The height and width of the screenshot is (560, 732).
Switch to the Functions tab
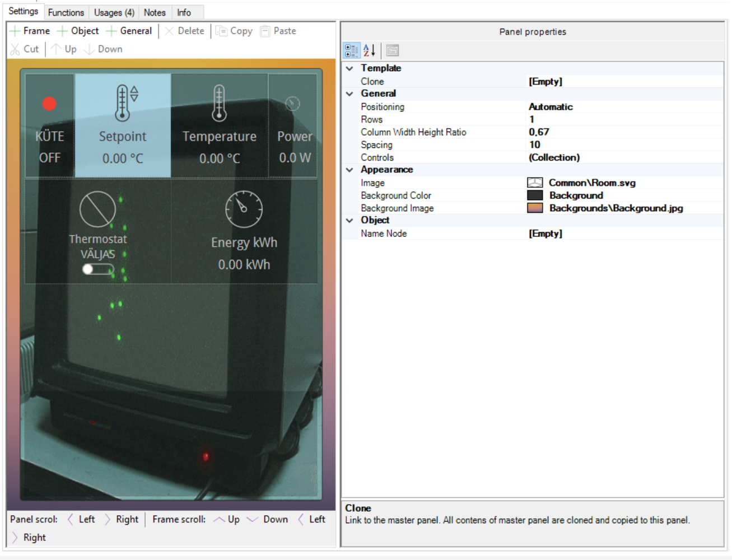click(x=66, y=12)
